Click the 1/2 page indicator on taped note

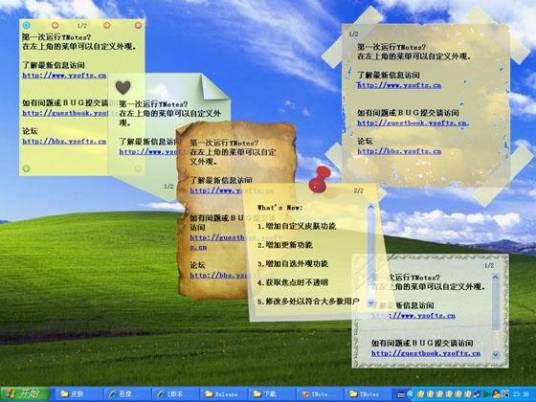point(353,34)
